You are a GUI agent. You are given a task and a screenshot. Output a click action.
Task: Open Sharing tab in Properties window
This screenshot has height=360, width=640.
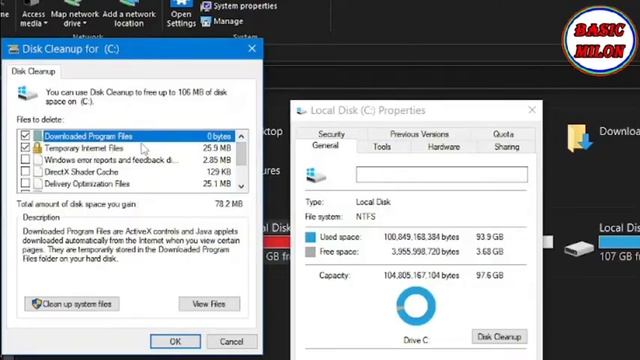[x=507, y=147]
